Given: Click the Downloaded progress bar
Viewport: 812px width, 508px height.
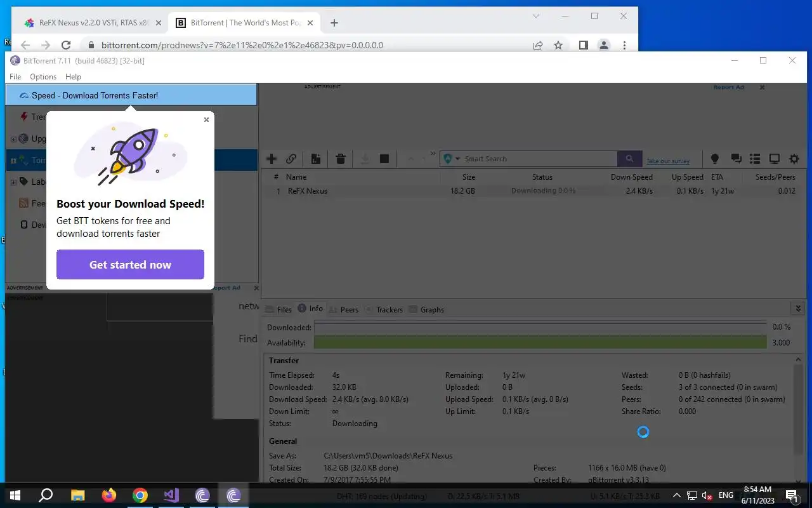Looking at the screenshot, I should (x=540, y=327).
